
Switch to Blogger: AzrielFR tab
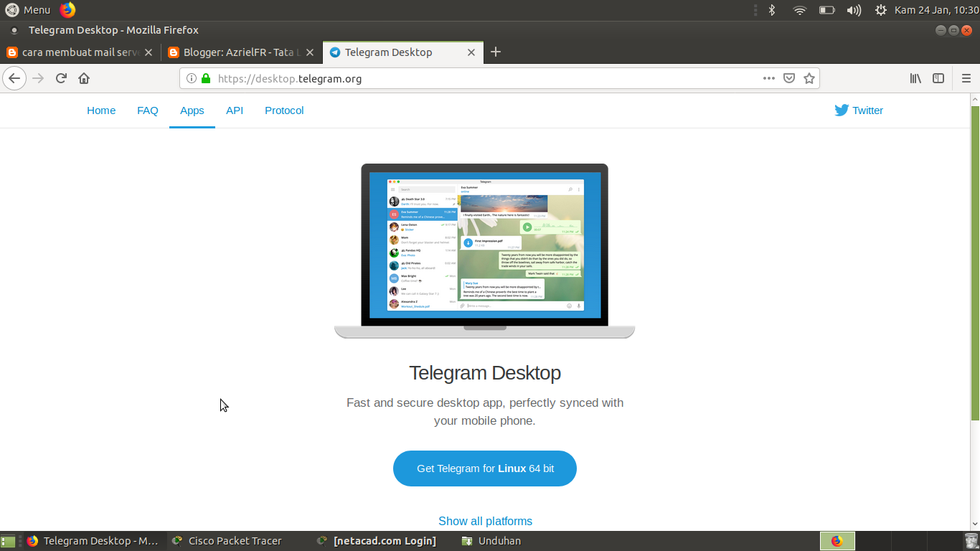(x=242, y=52)
